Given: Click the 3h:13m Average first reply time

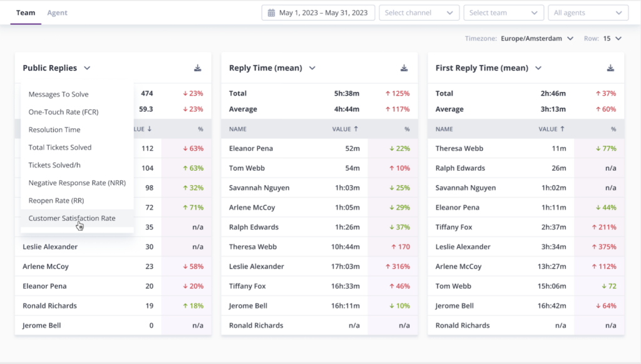Looking at the screenshot, I should (x=553, y=109).
